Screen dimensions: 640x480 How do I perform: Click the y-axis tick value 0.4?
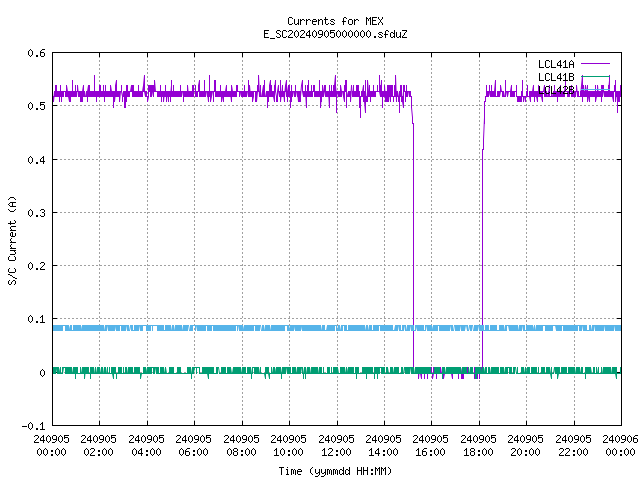[x=36, y=160]
